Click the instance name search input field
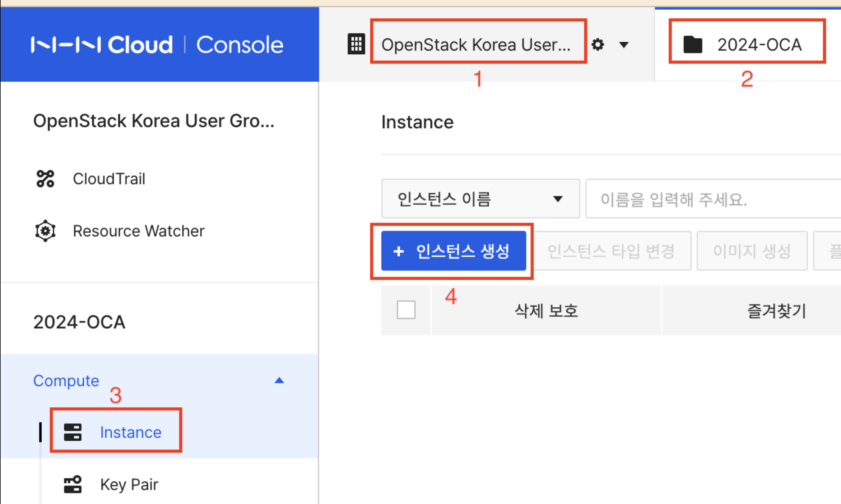Viewport: 841px width, 504px height. pyautogui.click(x=714, y=199)
